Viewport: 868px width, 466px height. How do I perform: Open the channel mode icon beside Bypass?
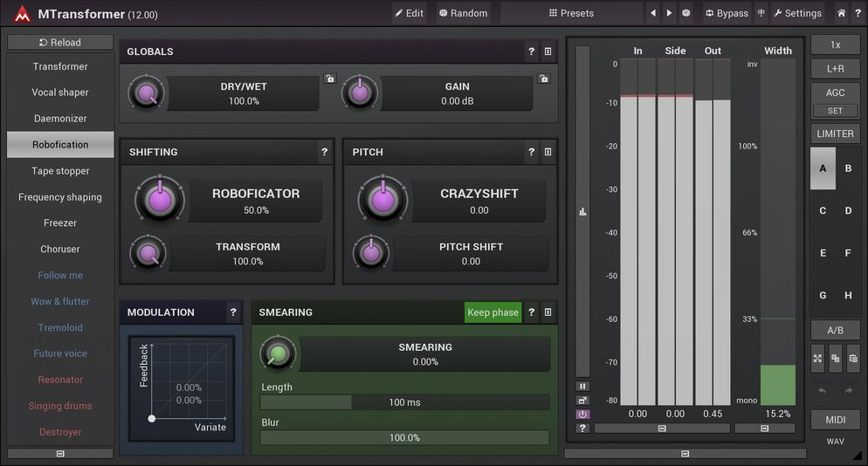pyautogui.click(x=761, y=13)
